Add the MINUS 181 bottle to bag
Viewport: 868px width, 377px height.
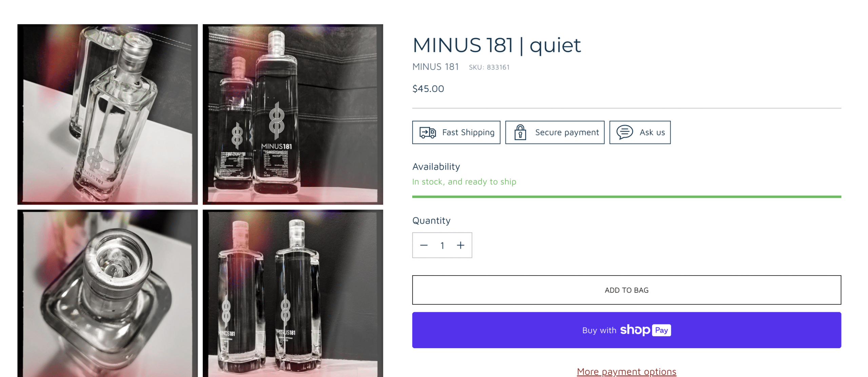(x=626, y=290)
